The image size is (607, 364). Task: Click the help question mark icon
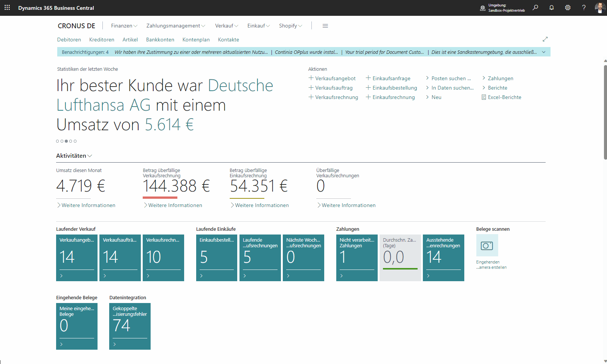[x=584, y=8]
